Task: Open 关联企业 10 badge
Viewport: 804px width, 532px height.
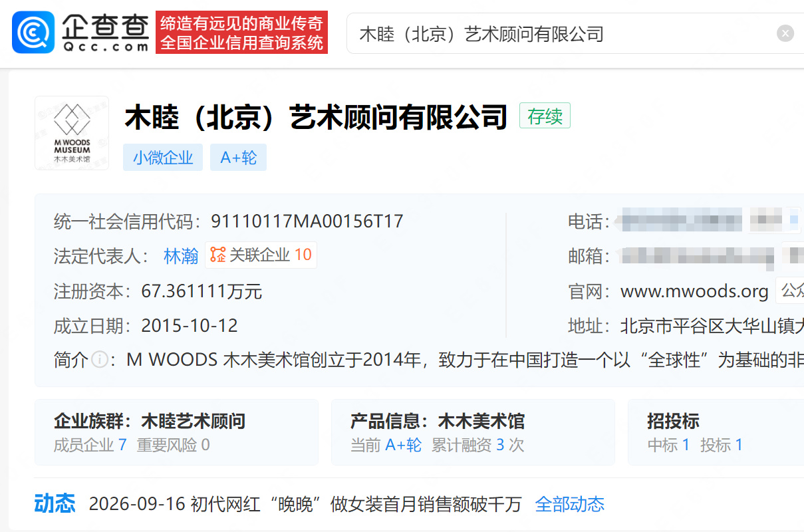Action: click(261, 255)
